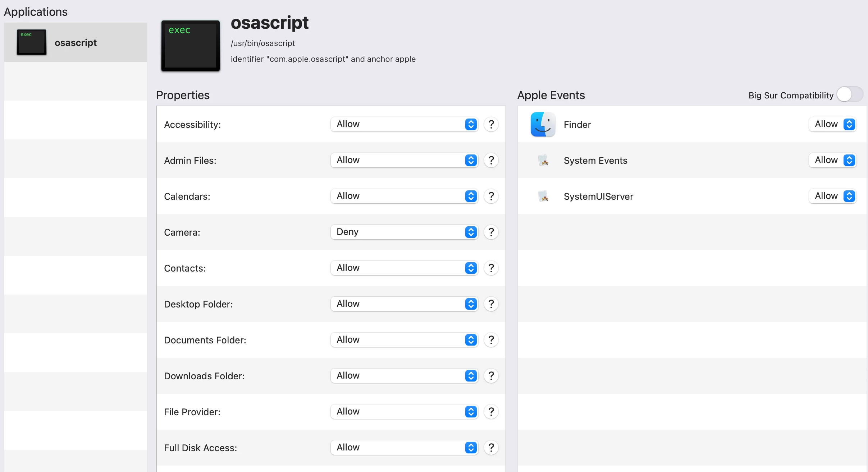The height and width of the screenshot is (472, 868).
Task: Toggle the Big Sur Compatibility switch
Action: pos(850,94)
